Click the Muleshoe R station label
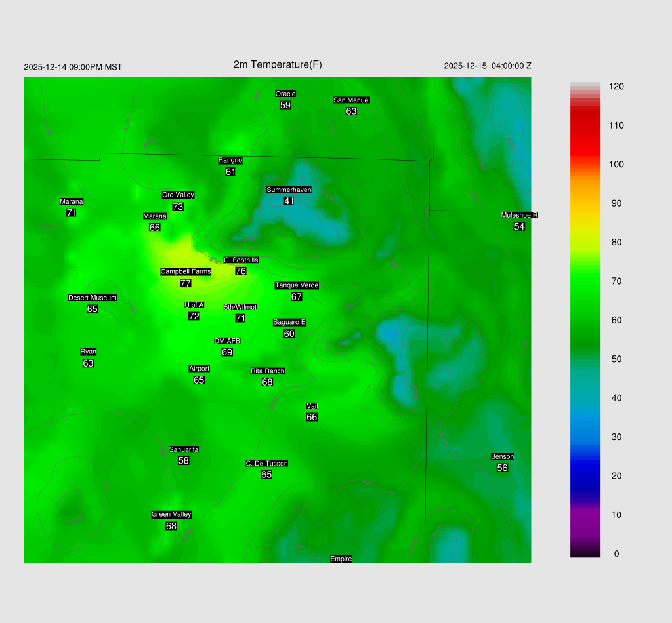This screenshot has width=672, height=623. pos(519,215)
